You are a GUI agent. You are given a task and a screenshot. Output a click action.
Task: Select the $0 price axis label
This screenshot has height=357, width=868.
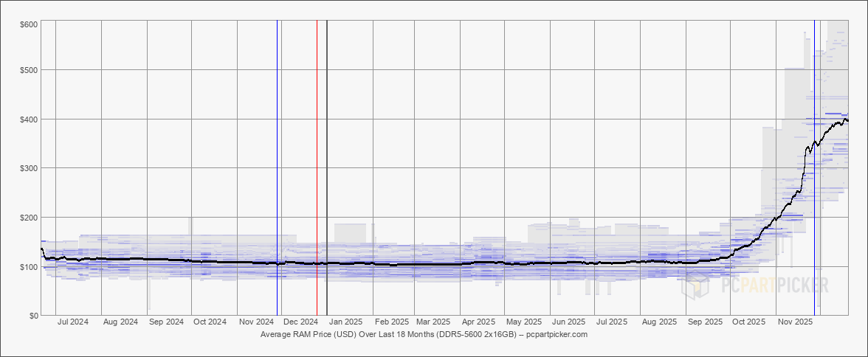[x=33, y=316]
